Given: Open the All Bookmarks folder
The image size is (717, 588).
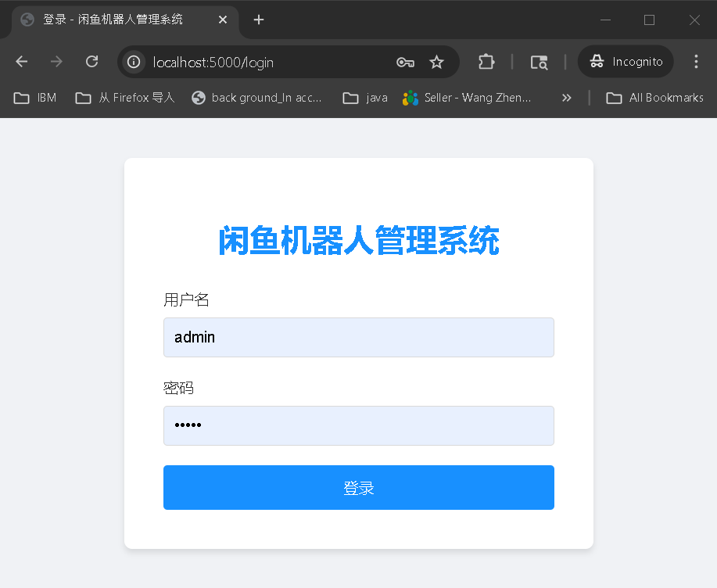Looking at the screenshot, I should coord(655,98).
